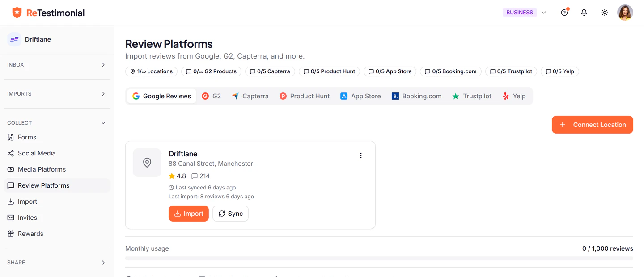
Task: Collapse the COLLECT section
Action: pyautogui.click(x=57, y=123)
